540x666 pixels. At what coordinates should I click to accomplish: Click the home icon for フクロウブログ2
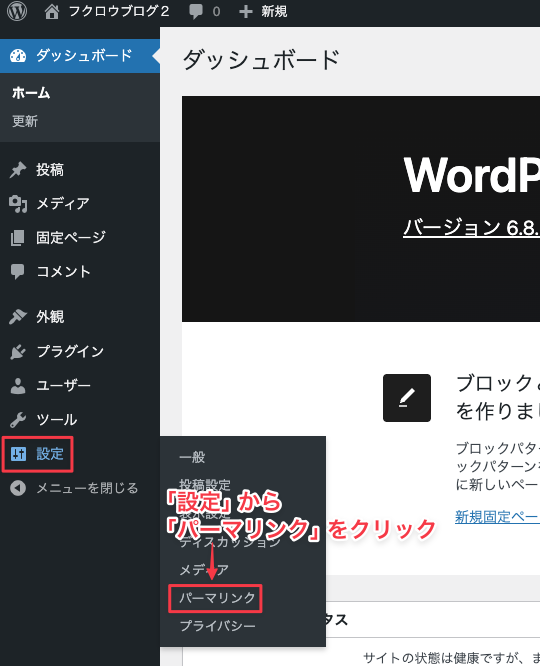click(x=52, y=11)
